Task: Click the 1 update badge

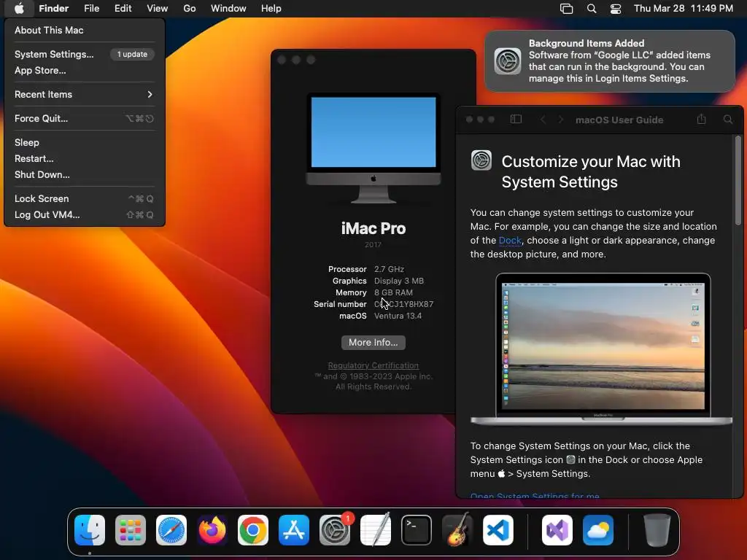Action: tap(133, 54)
